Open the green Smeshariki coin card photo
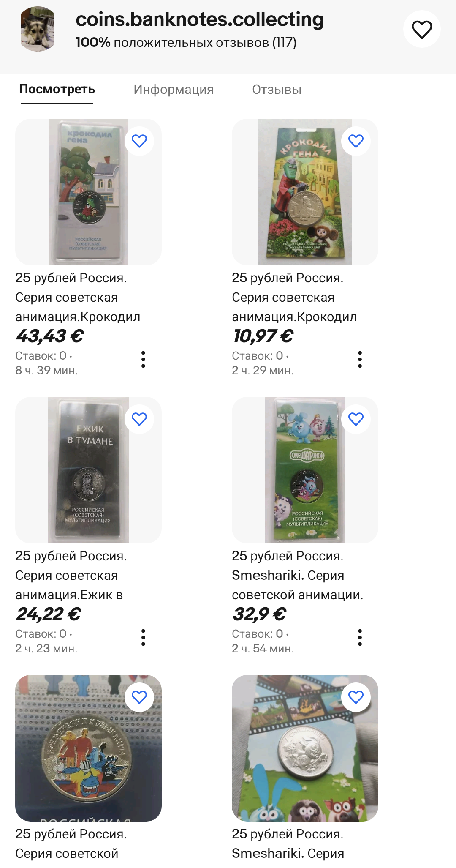Viewport: 456px width, 868px height. (x=305, y=470)
